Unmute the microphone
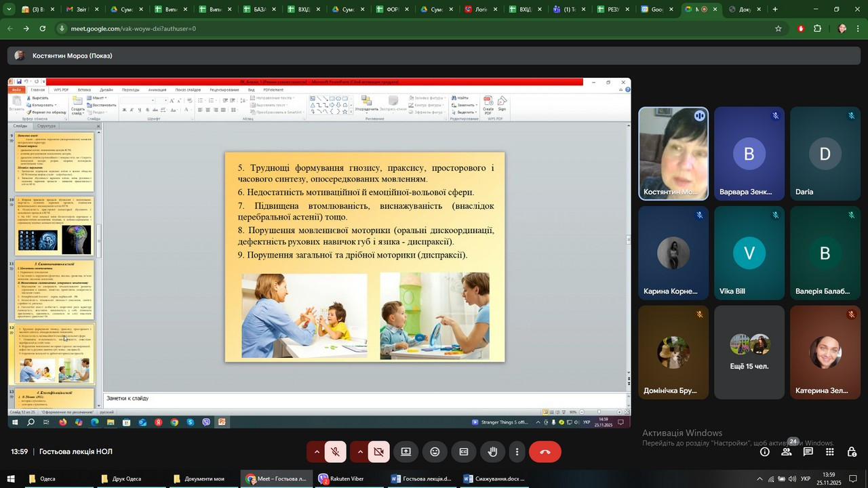 coord(335,451)
